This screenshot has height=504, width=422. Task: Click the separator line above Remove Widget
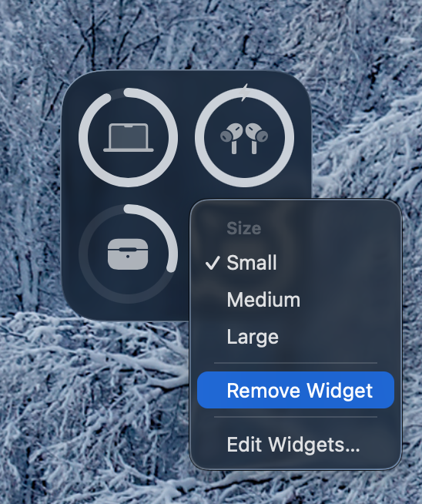pos(296,363)
